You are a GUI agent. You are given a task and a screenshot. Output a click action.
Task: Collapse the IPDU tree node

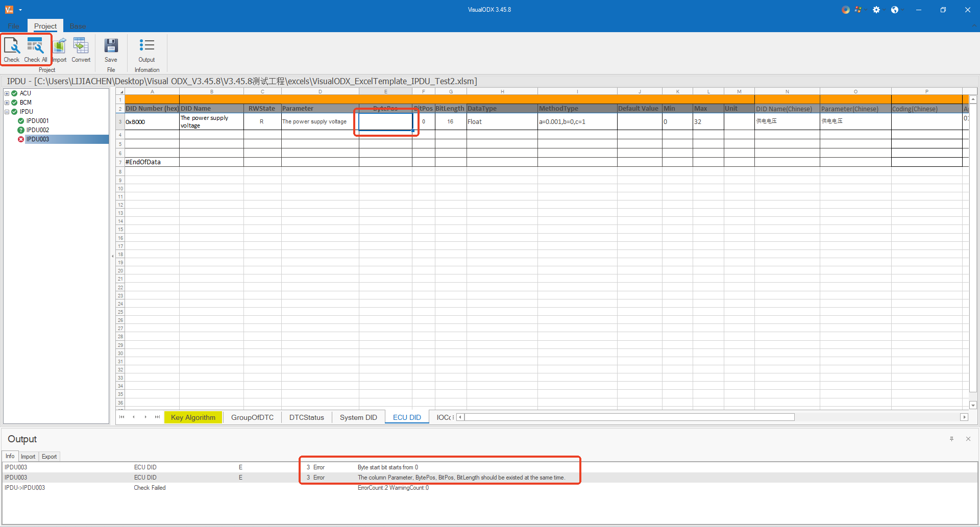click(7, 112)
